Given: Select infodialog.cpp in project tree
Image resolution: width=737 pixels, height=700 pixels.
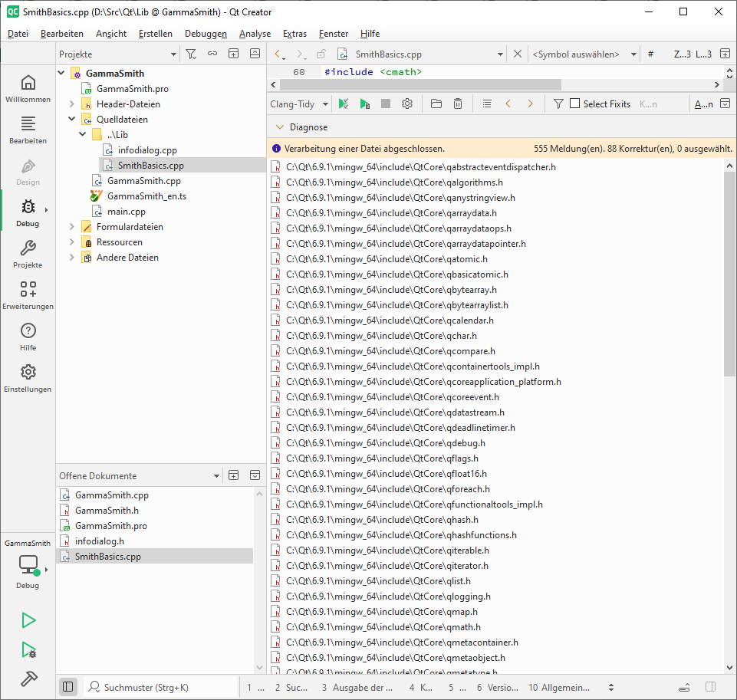Looking at the screenshot, I should [147, 150].
